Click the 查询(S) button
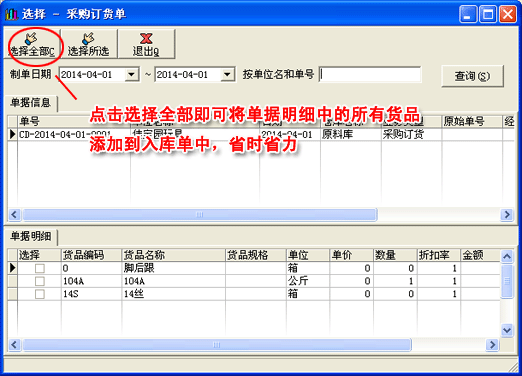The height and width of the screenshot is (376, 522). [472, 76]
